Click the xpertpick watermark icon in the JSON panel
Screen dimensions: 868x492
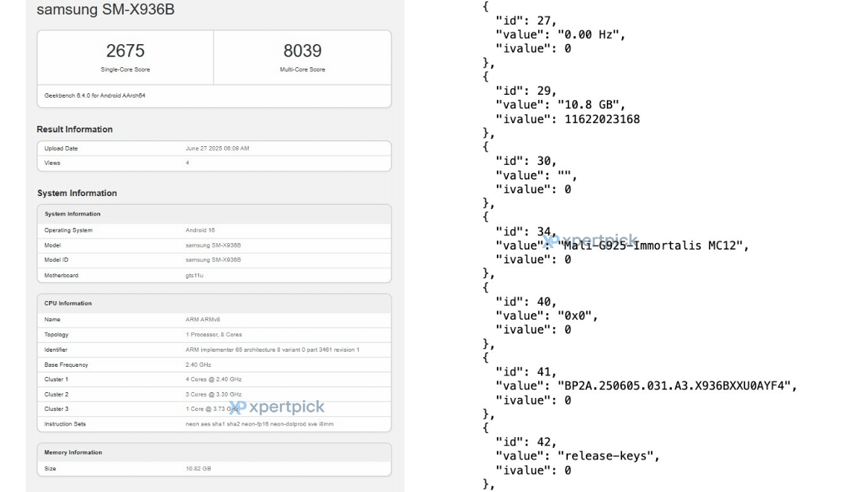point(551,241)
